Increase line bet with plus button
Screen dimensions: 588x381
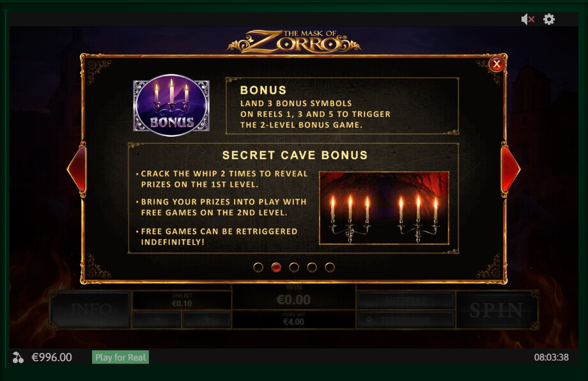tap(207, 320)
